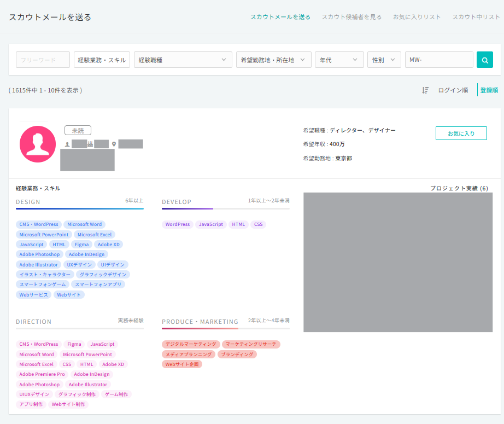Click the location pin icon
This screenshot has width=504, height=424.
pyautogui.click(x=114, y=144)
